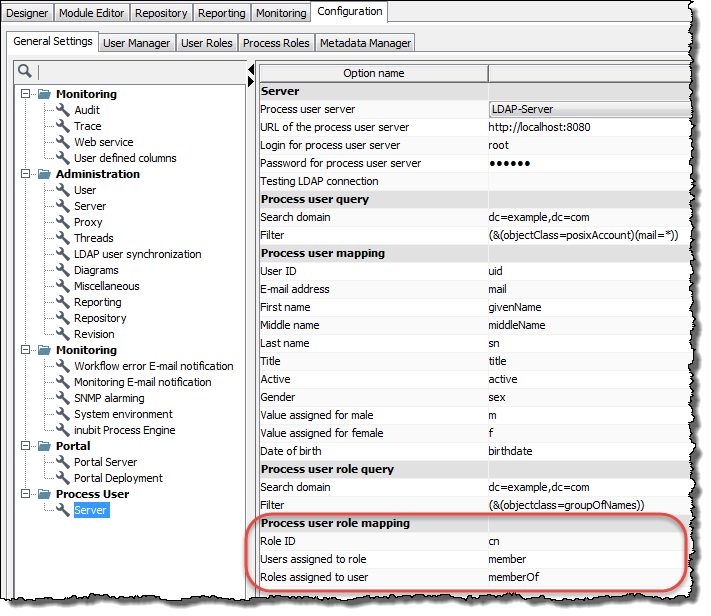Open the Designer tab
The width and height of the screenshot is (711, 616).
point(27,13)
